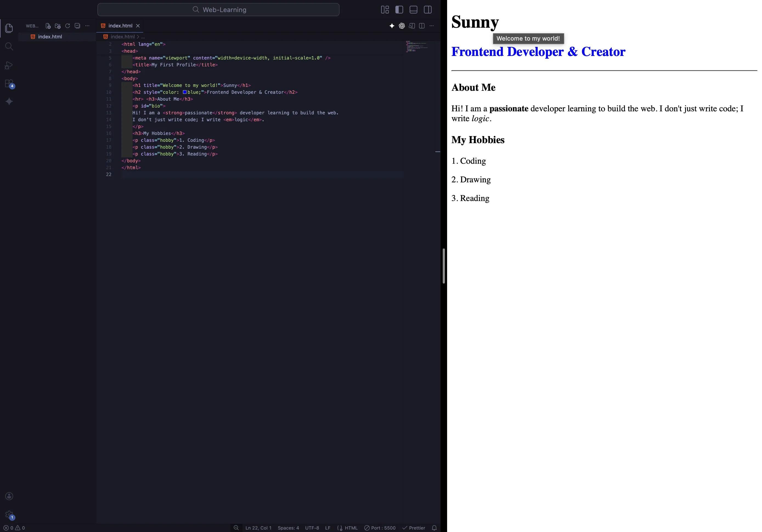The width and height of the screenshot is (762, 532).
Task: Collapse all folders in explorer
Action: [77, 26]
